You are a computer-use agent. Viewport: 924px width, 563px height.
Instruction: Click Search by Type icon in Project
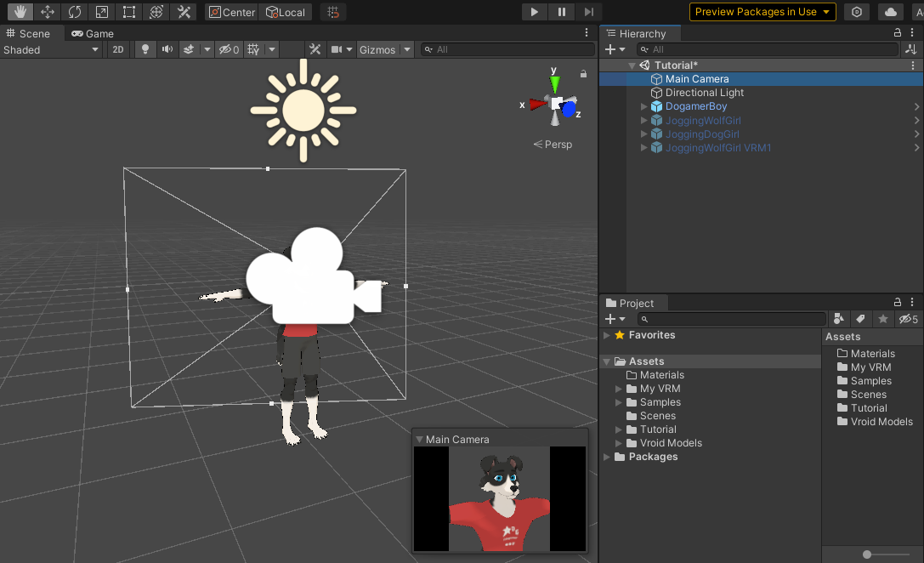(x=838, y=319)
